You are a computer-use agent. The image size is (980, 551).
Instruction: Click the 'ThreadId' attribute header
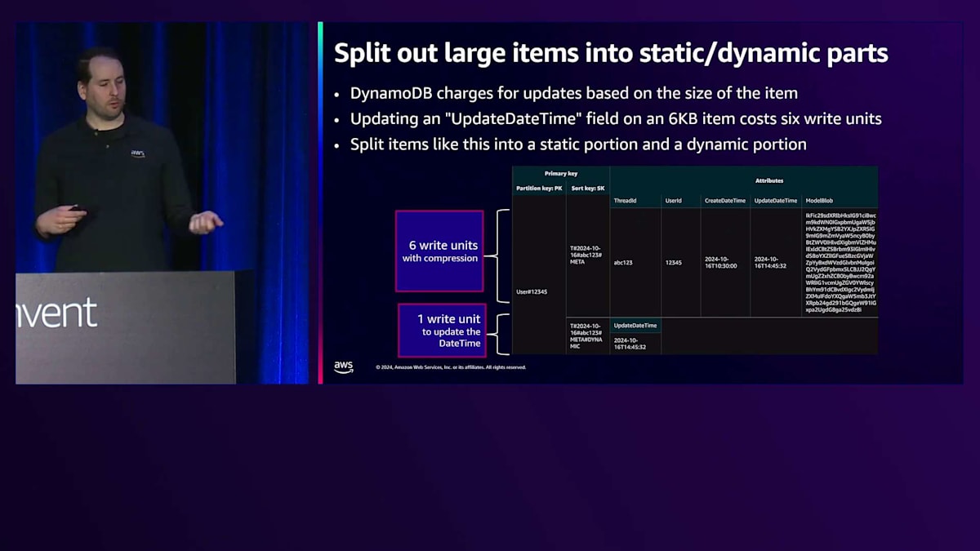coord(625,201)
